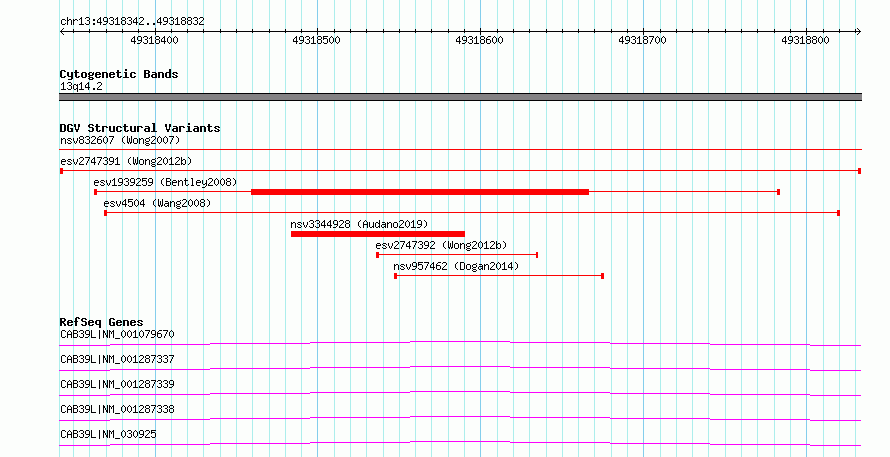Viewport: 890px width, 457px height.
Task: Click the left arrow of the ruler
Action: 62,32
